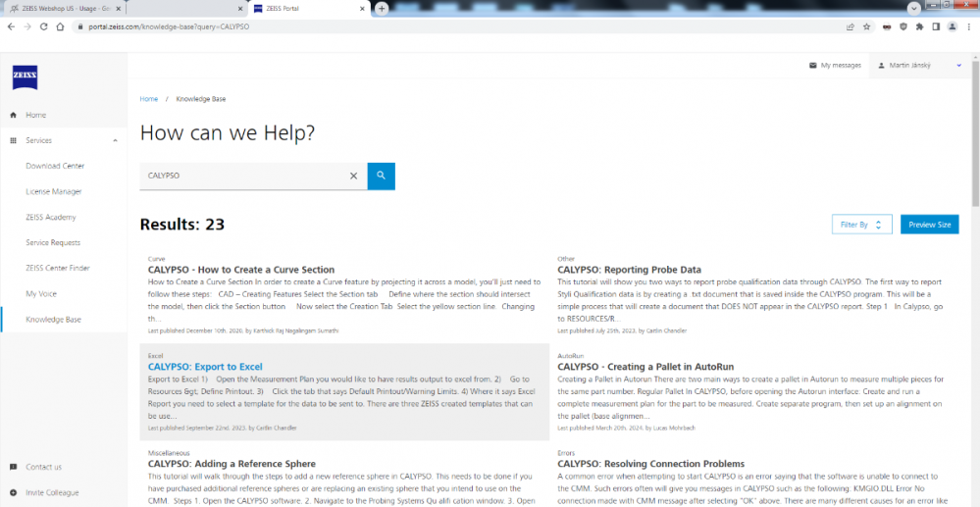Open CALYPSO - Creating a Pallet in AutoRun
Viewport: 980px width, 507px height.
(645, 367)
